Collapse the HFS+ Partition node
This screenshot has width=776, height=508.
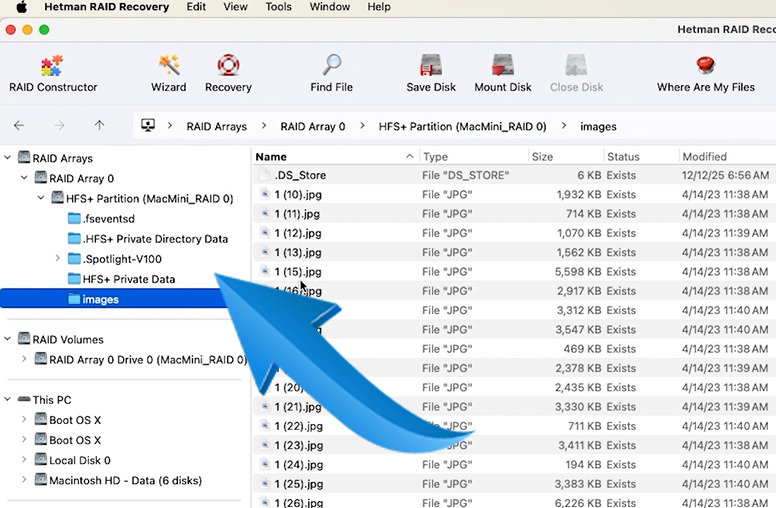41,198
